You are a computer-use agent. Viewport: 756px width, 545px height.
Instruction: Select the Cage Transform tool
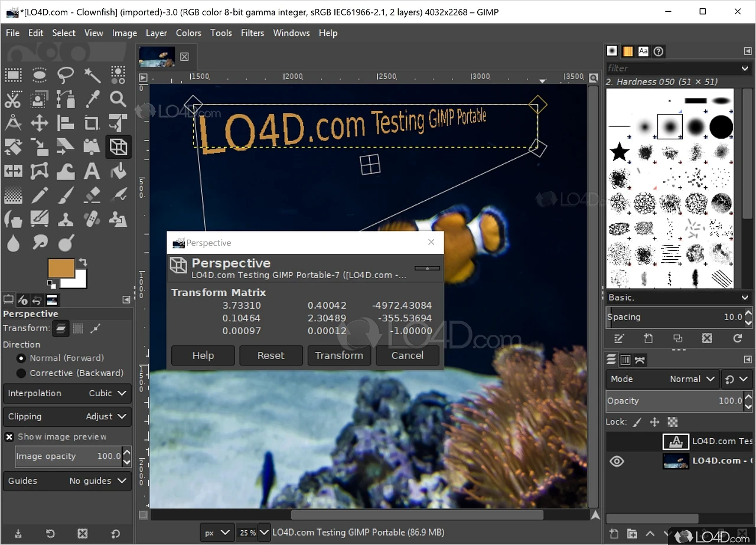[40, 171]
